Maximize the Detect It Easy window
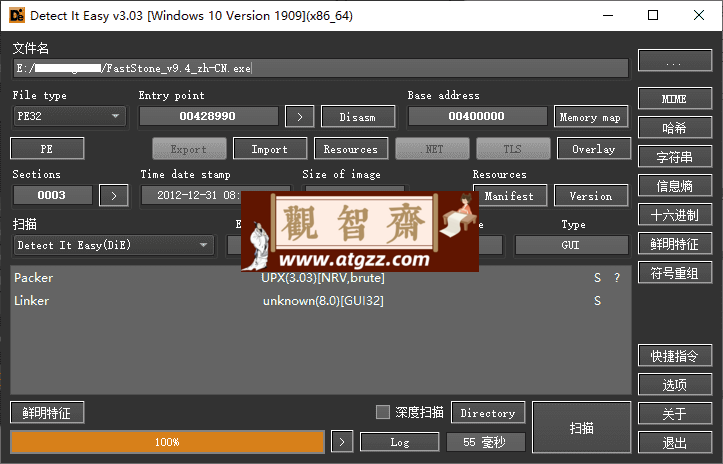The width and height of the screenshot is (723, 464). (x=653, y=16)
